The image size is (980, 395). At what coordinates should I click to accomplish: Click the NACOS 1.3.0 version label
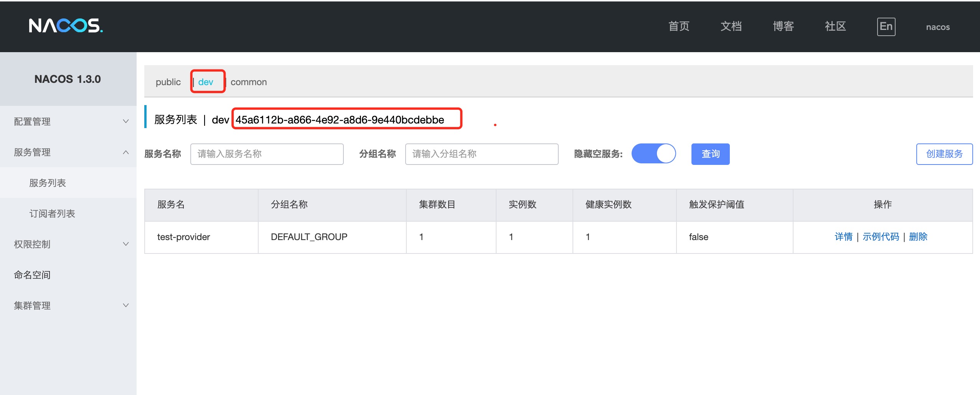tap(68, 79)
